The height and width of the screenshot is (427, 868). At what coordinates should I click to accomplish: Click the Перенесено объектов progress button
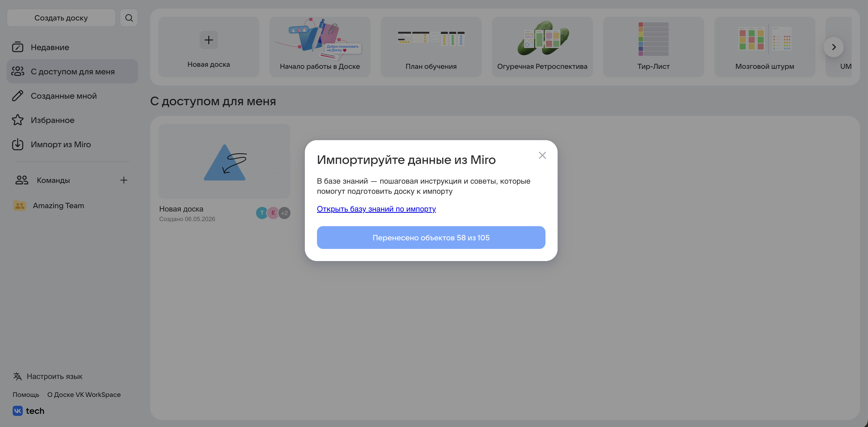point(431,238)
